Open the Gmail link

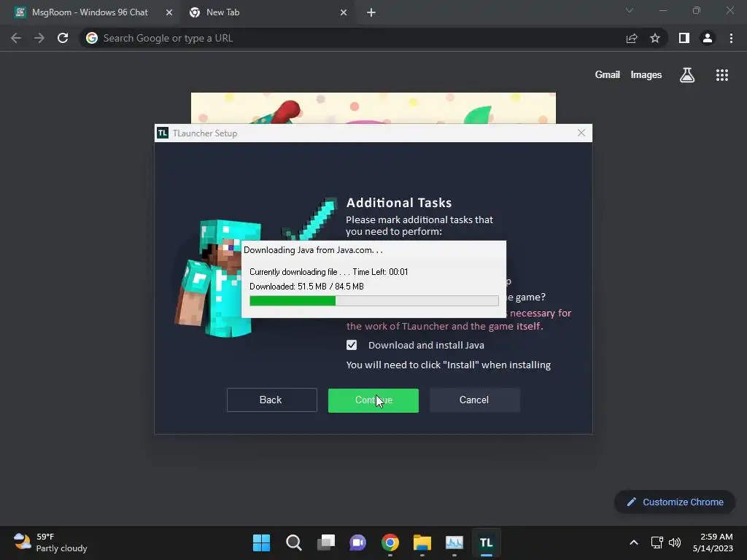[x=608, y=75]
